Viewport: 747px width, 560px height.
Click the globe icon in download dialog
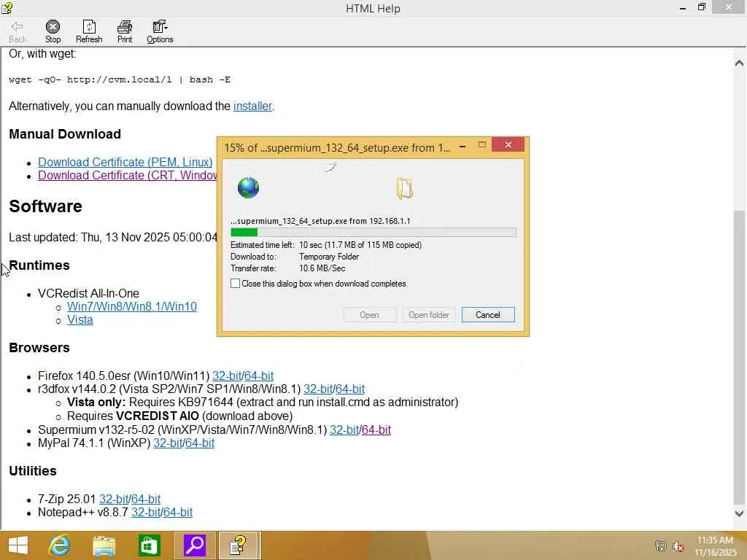coord(248,187)
